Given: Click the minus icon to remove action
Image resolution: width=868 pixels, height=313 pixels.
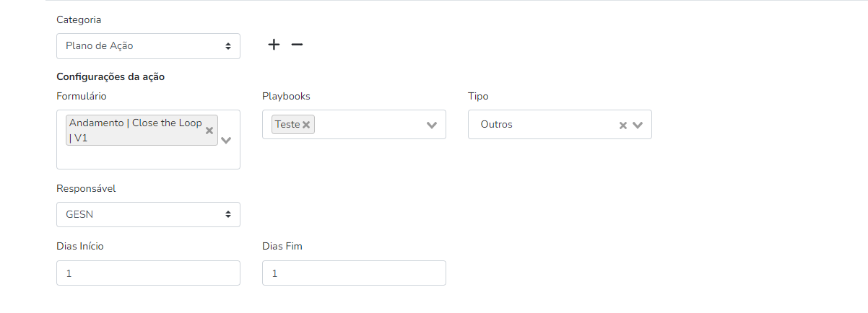Looking at the screenshot, I should pyautogui.click(x=297, y=45).
